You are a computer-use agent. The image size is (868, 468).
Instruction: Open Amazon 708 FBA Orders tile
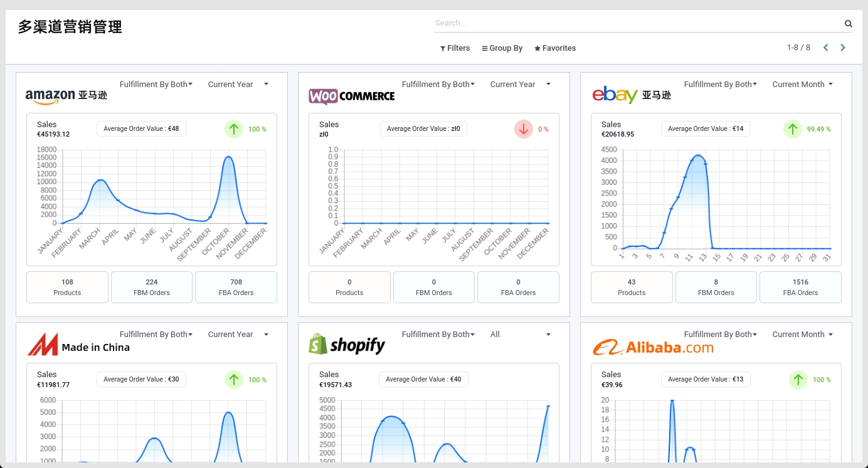pyautogui.click(x=236, y=287)
